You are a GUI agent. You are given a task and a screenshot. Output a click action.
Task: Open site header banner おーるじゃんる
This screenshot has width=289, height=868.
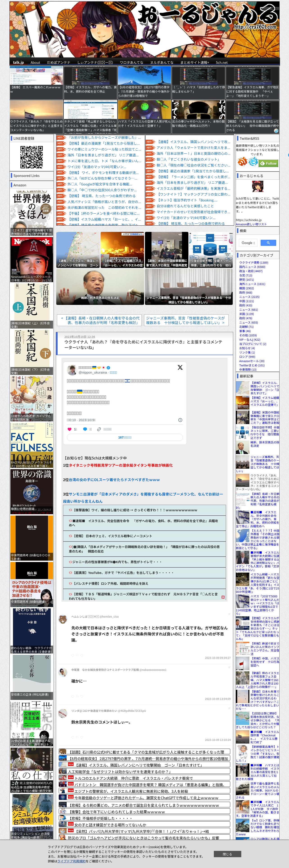click(144, 29)
